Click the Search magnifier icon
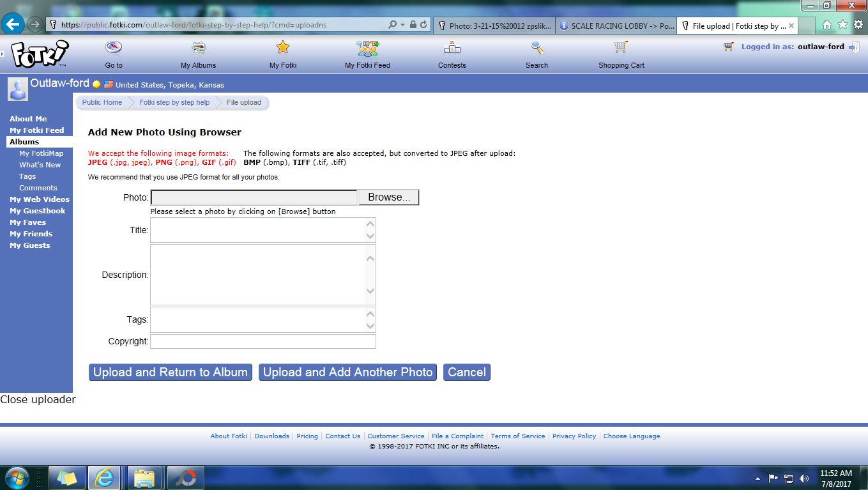This screenshot has height=490, width=868. 537,48
